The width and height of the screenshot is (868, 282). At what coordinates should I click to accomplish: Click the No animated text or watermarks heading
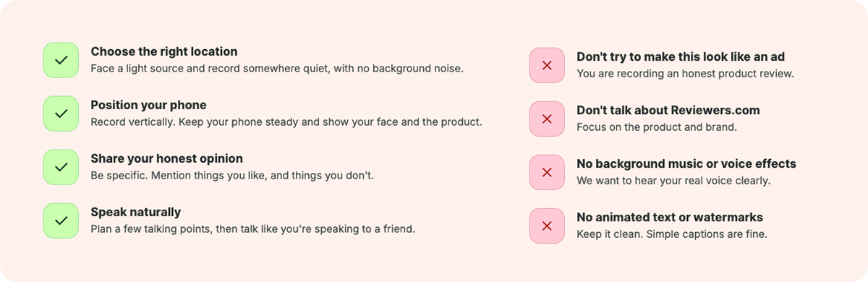click(670, 218)
